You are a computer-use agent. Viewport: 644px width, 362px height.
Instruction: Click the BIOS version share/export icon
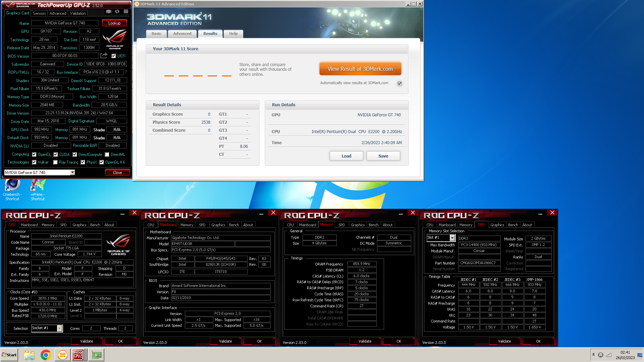pyautogui.click(x=104, y=56)
